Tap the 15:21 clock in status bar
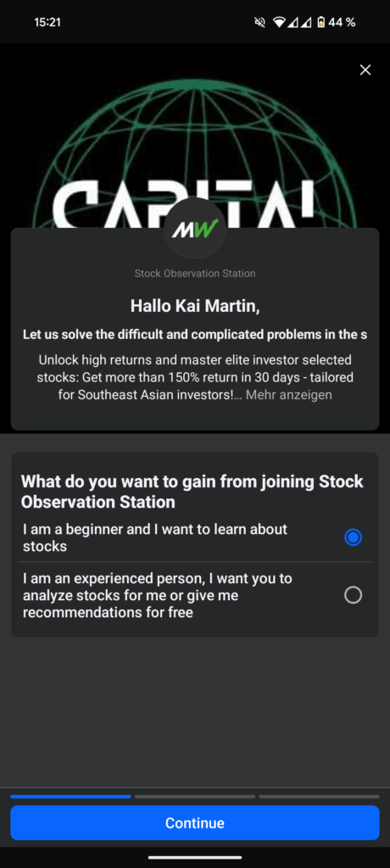This screenshot has width=390, height=868. coord(47,23)
